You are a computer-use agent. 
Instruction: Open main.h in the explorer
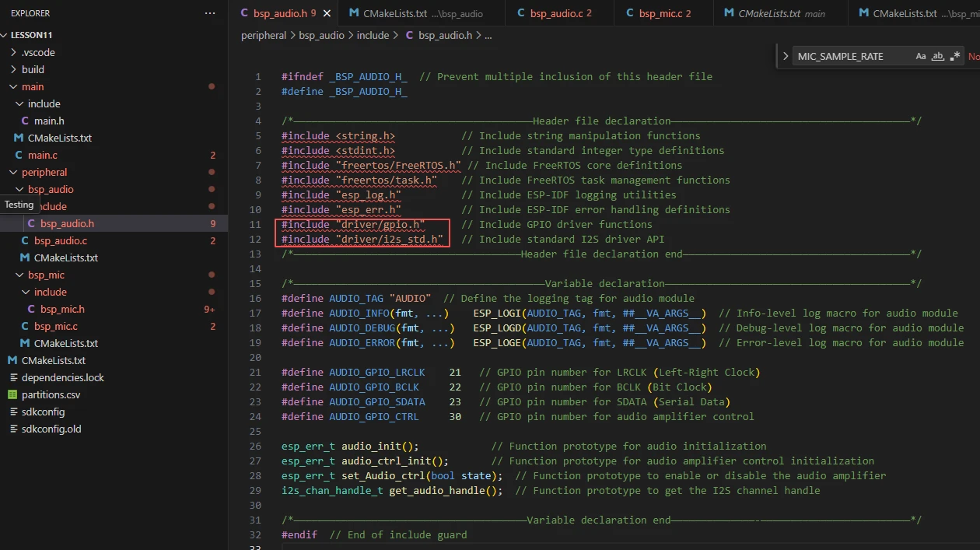48,121
